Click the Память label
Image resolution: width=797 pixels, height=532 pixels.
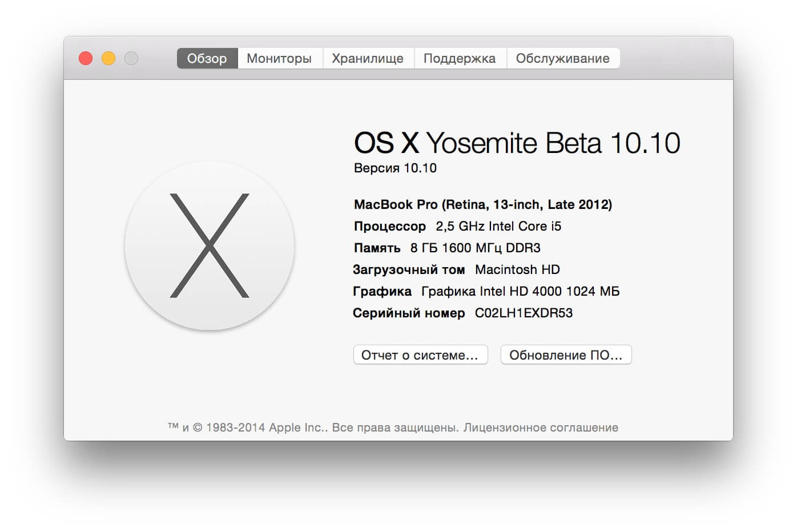click(377, 248)
